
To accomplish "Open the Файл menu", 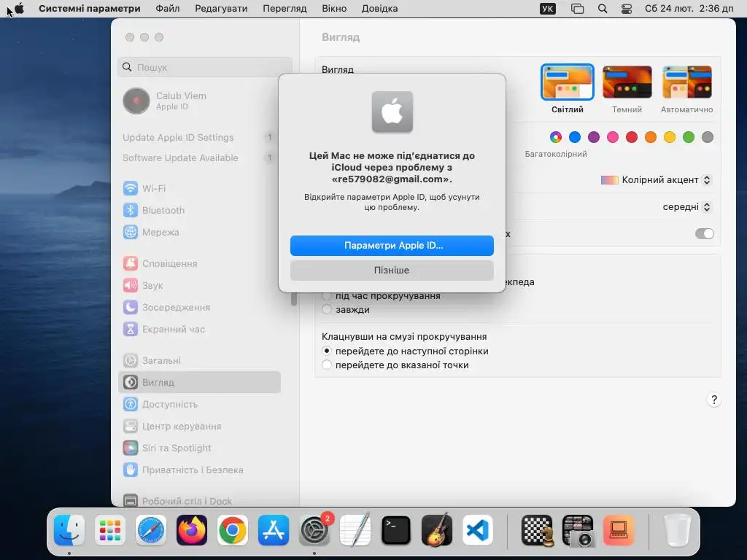I will pos(168,9).
